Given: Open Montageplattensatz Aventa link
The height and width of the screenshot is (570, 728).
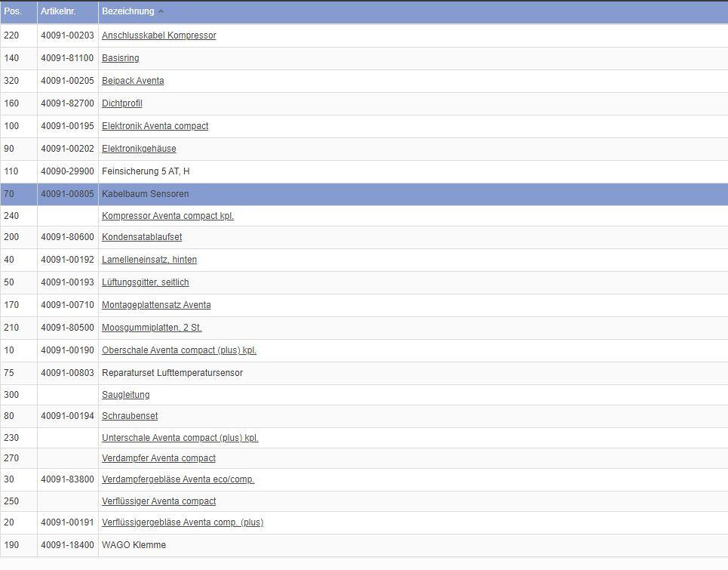Looking at the screenshot, I should [156, 305].
